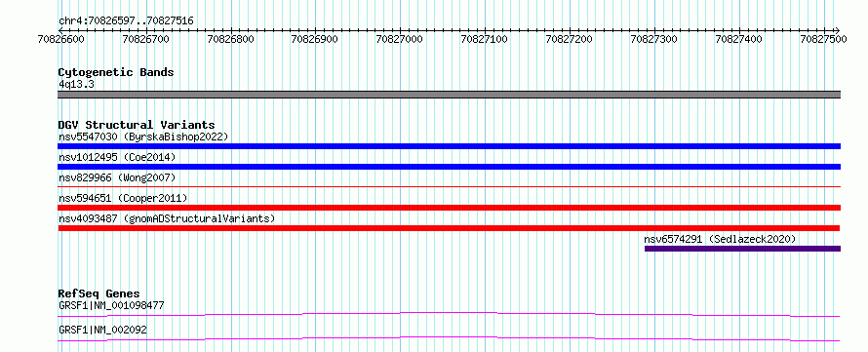The height and width of the screenshot is (352, 868).
Task: Click ruler position 70827000
Action: point(400,39)
